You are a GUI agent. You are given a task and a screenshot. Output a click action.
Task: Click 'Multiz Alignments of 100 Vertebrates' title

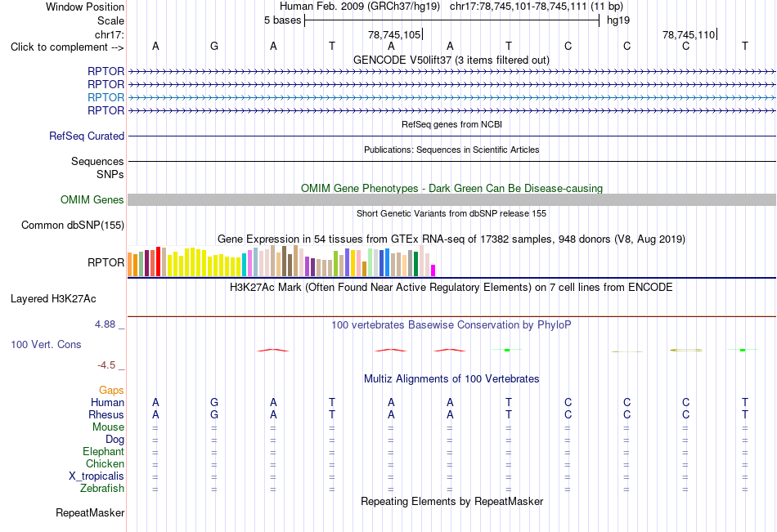(451, 379)
